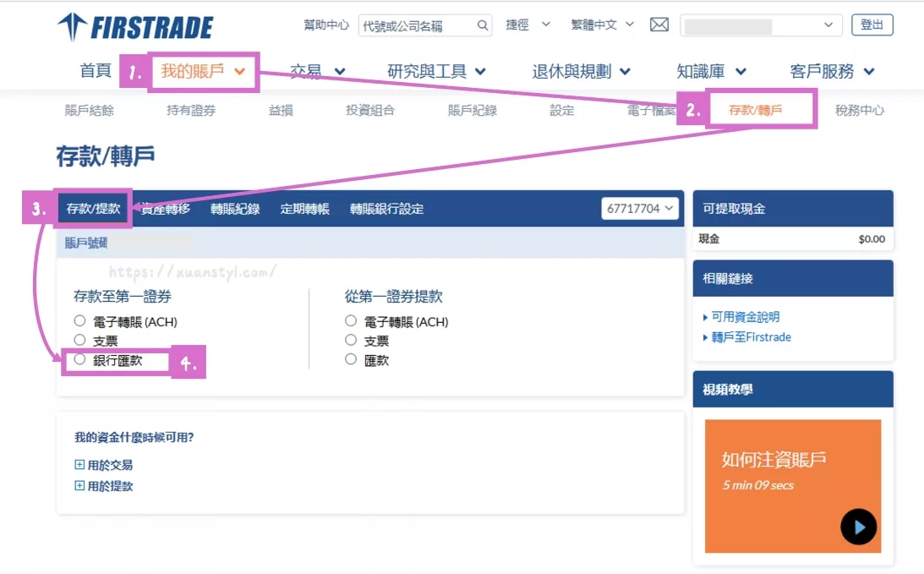Open the 客戶服務 dropdown menu
The width and height of the screenshot is (924, 574).
coord(832,71)
